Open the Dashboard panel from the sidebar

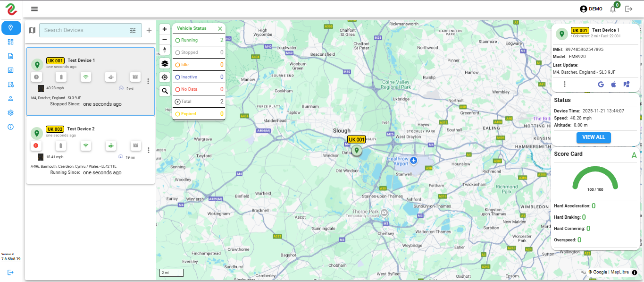[x=10, y=42]
